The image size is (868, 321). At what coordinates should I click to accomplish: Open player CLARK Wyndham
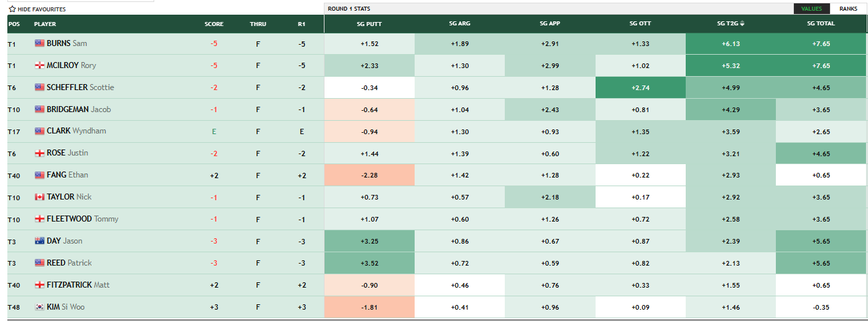tap(76, 131)
